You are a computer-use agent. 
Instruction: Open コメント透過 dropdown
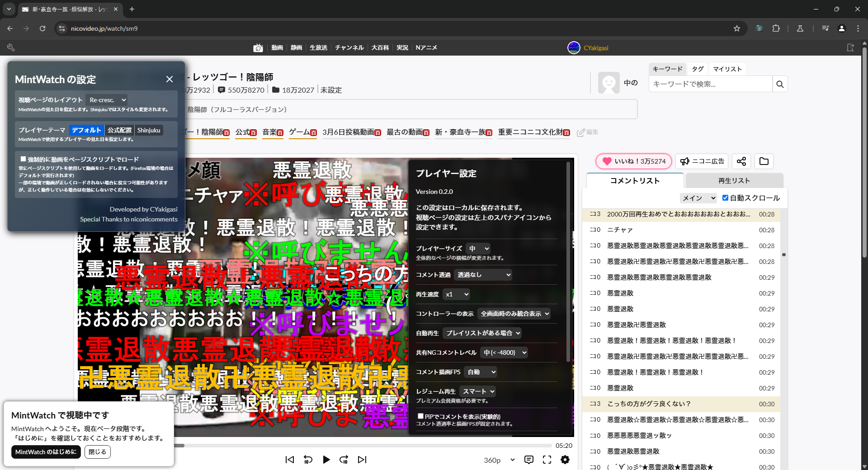pos(483,275)
